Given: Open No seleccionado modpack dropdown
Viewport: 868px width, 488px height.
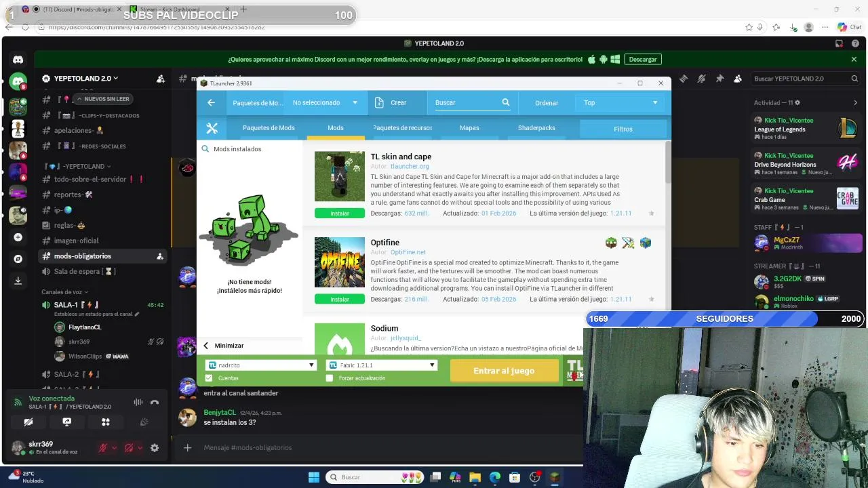Looking at the screenshot, I should click(x=325, y=102).
